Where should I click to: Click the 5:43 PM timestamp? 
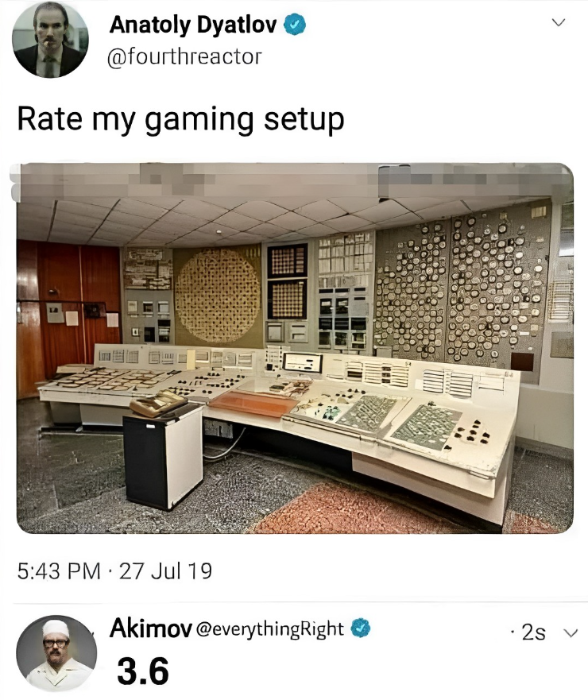tap(59, 571)
